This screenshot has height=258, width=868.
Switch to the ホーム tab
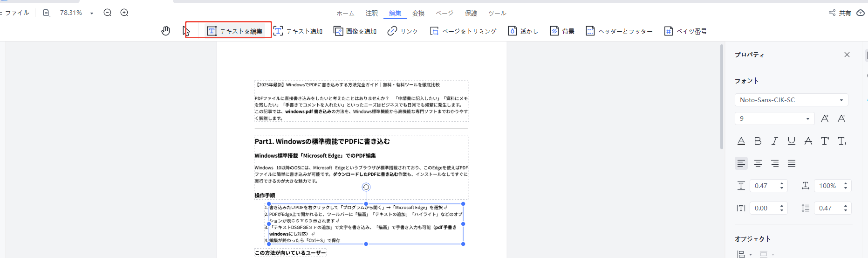pos(345,13)
